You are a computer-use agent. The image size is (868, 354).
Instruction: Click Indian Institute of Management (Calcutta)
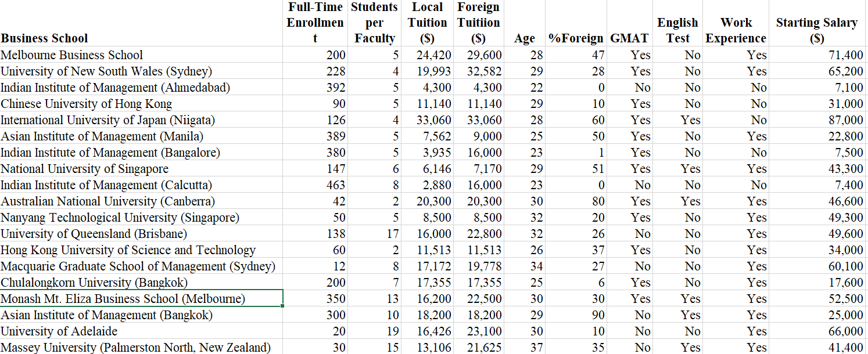click(142, 185)
